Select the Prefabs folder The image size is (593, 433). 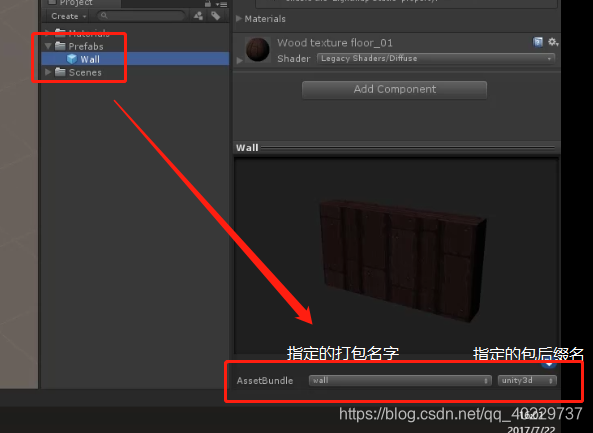86,46
